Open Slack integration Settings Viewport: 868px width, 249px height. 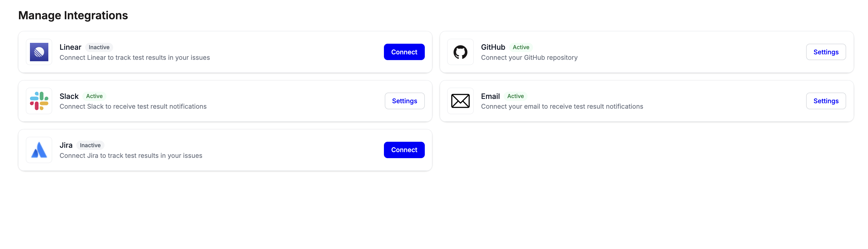click(x=404, y=101)
